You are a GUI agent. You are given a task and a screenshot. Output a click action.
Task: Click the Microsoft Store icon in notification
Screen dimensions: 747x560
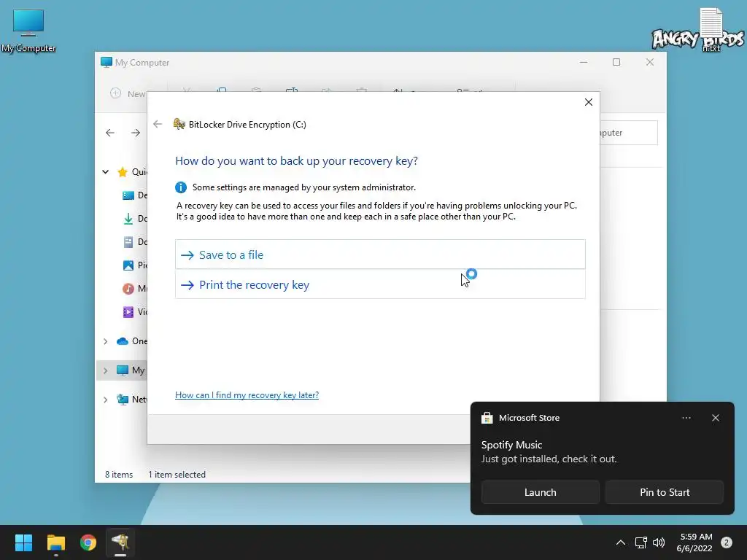487,418
